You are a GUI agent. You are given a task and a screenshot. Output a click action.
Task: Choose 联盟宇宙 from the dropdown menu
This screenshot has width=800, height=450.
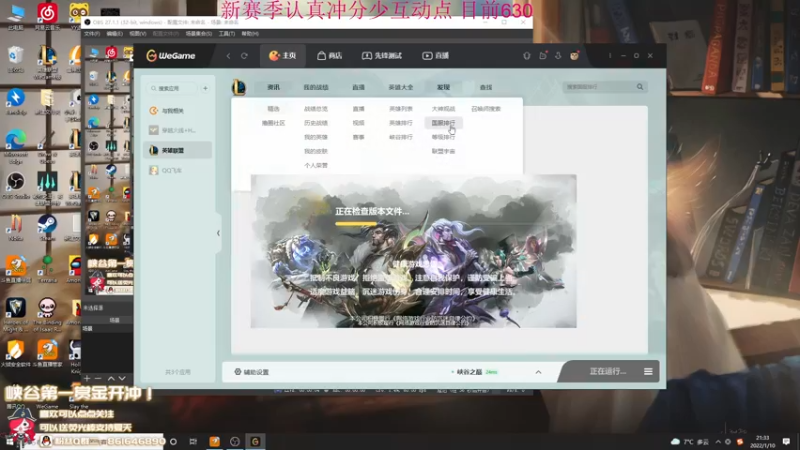click(443, 152)
